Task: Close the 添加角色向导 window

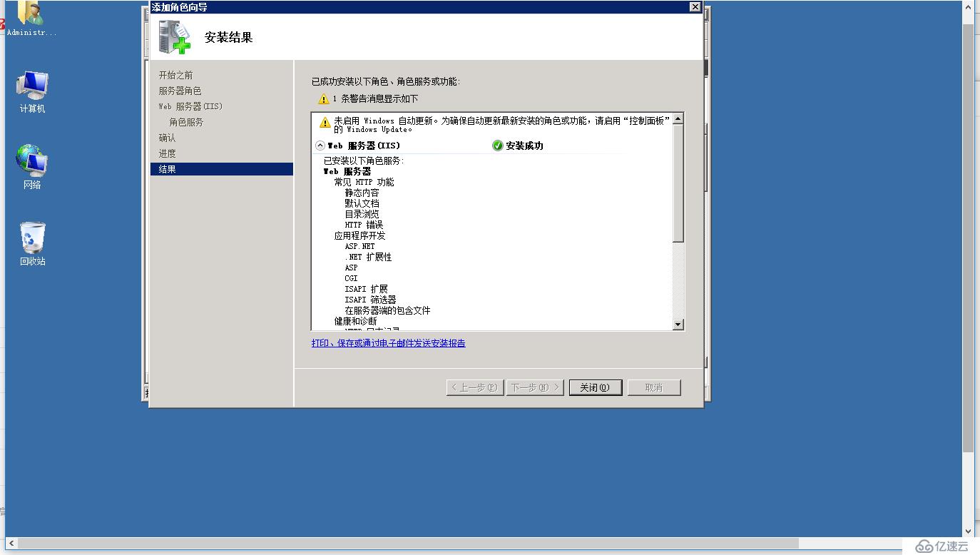Action: (x=695, y=7)
